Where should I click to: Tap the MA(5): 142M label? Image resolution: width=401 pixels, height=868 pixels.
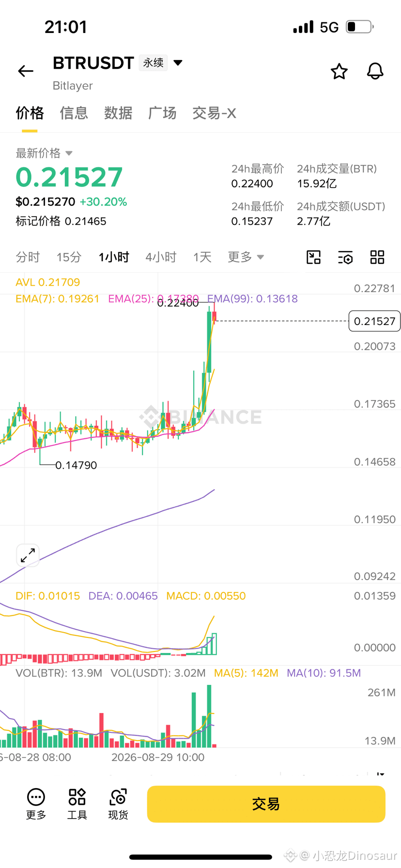click(246, 673)
